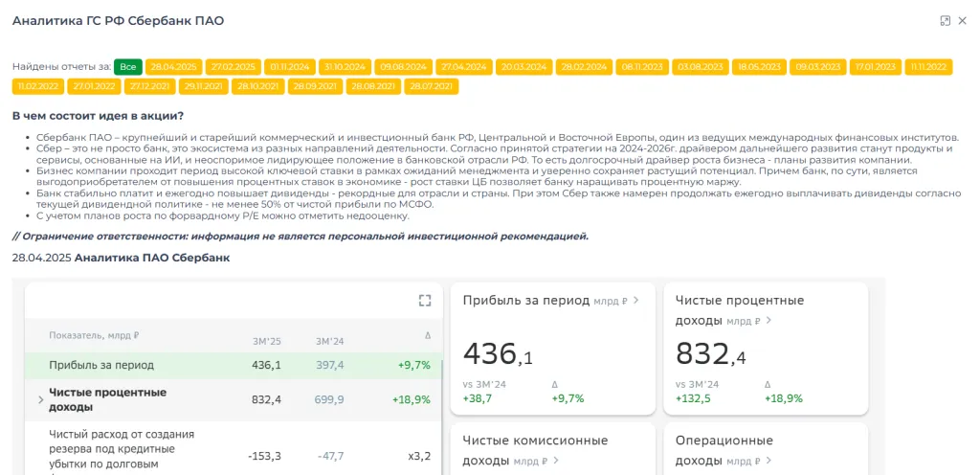This screenshot has height=475, width=980.
Task: Click the large 832,4 interest income figure
Action: (711, 354)
